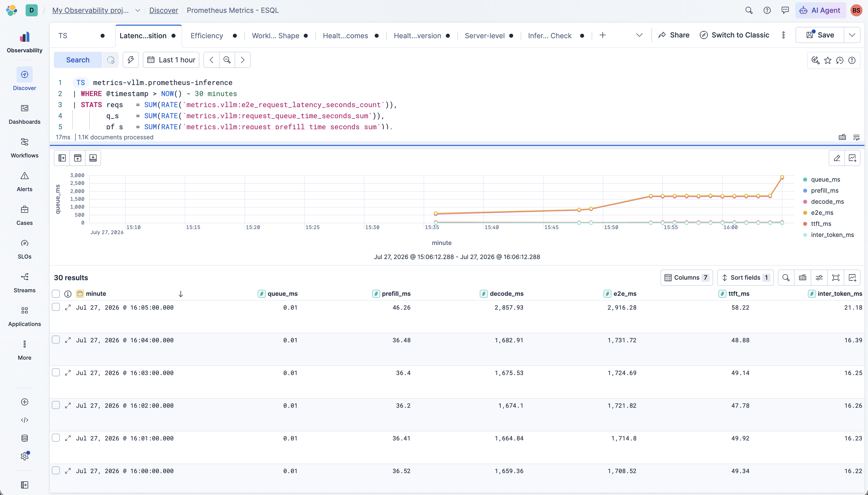Open Workflows in the sidebar

click(x=24, y=148)
